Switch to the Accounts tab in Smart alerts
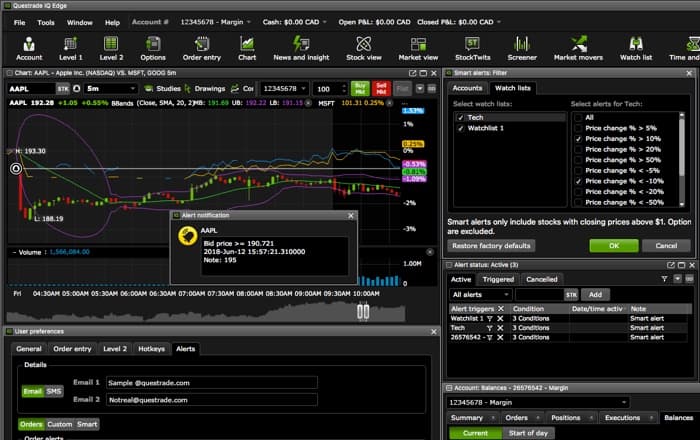This screenshot has width=700, height=440. click(467, 88)
